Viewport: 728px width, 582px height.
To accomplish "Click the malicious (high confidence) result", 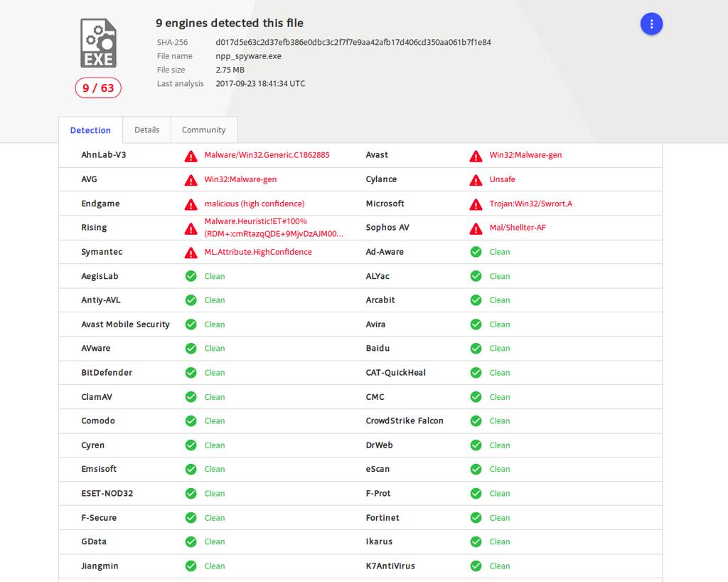I will coord(255,203).
